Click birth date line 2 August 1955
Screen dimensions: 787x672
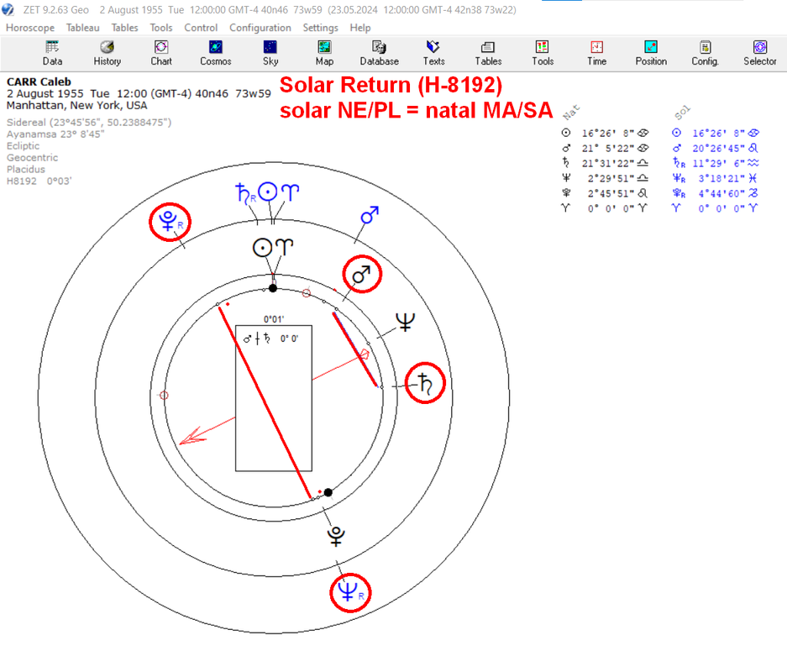pyautogui.click(x=139, y=94)
